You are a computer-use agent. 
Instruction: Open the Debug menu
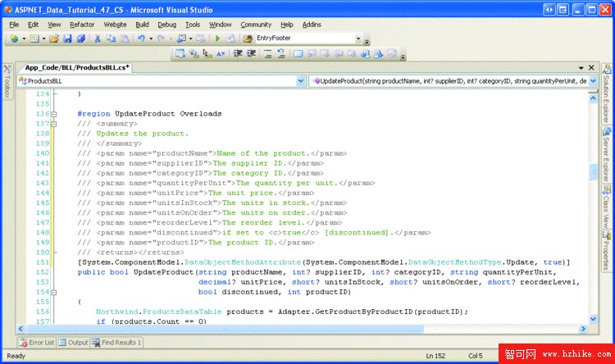[x=166, y=25]
